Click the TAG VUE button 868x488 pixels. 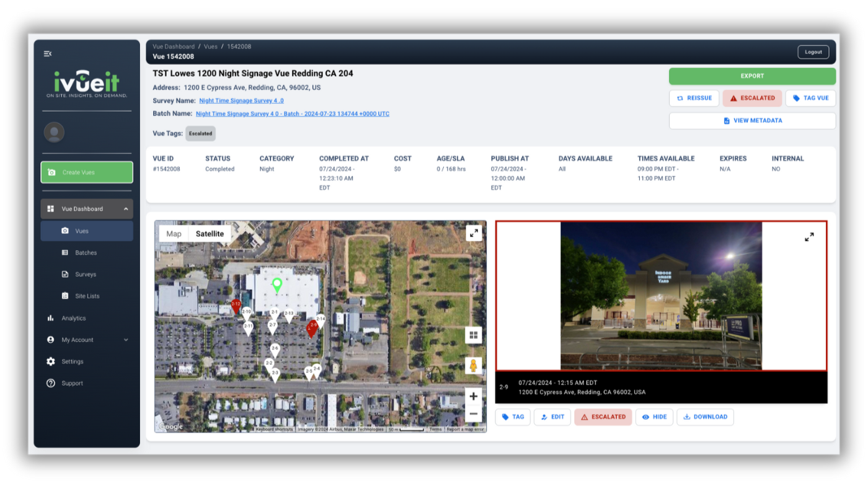pos(810,98)
